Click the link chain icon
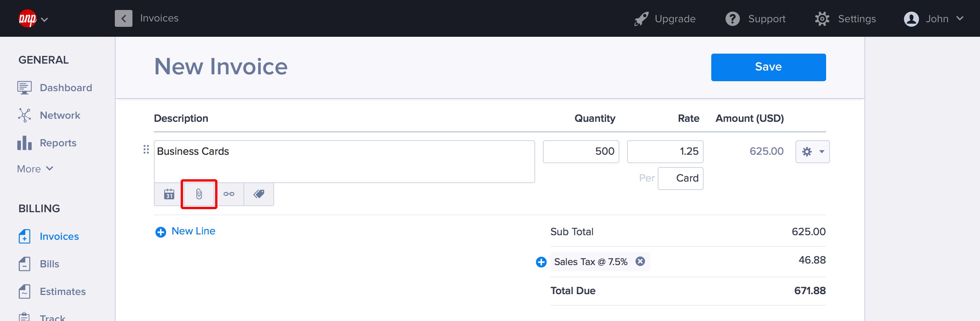The image size is (980, 321). (229, 194)
